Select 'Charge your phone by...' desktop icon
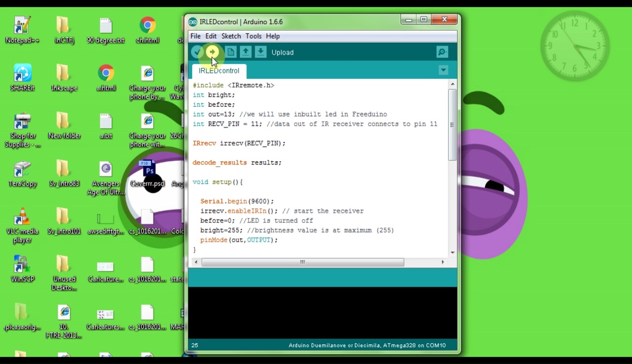 (147, 82)
